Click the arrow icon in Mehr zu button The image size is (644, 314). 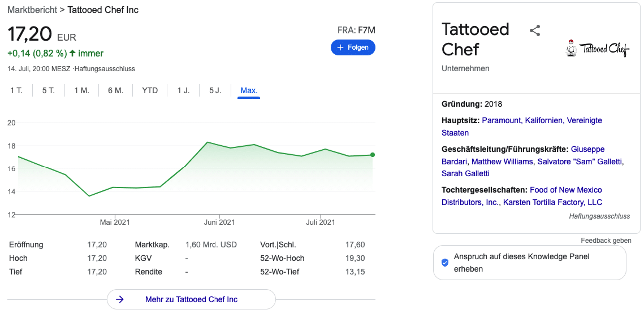tap(119, 299)
